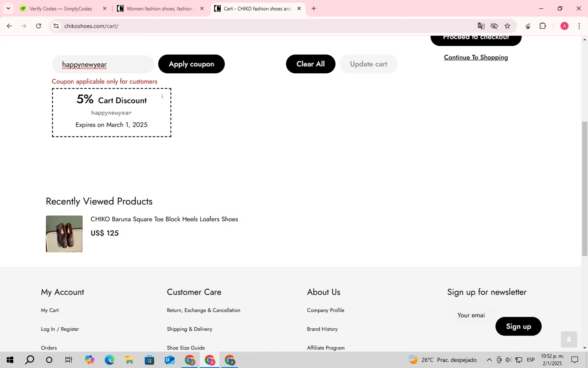
Task: Close the Women fashion shoes tab
Action: pyautogui.click(x=202, y=8)
